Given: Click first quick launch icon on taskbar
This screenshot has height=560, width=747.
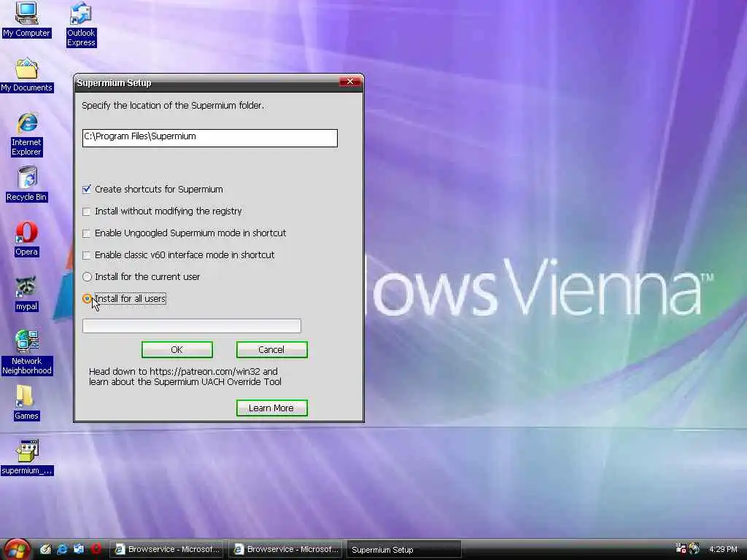Looking at the screenshot, I should click(45, 549).
